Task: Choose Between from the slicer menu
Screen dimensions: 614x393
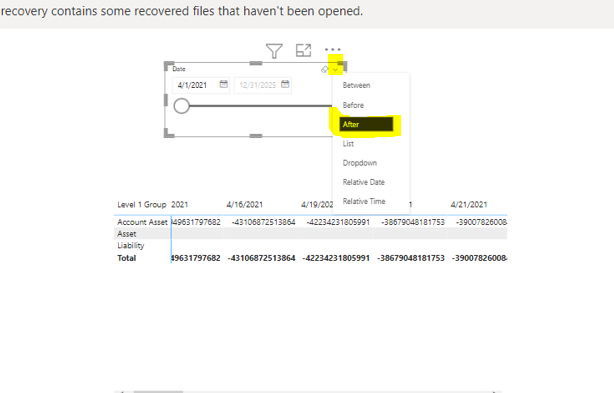Action: 356,85
